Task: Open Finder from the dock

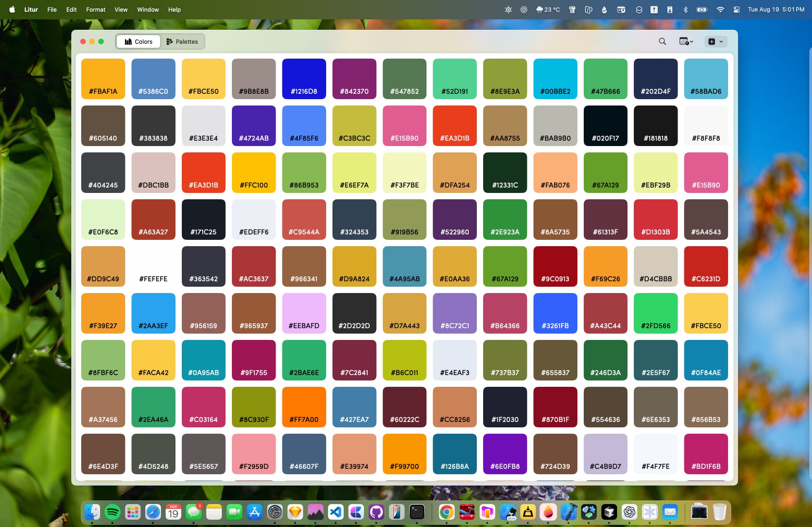Action: (92, 512)
